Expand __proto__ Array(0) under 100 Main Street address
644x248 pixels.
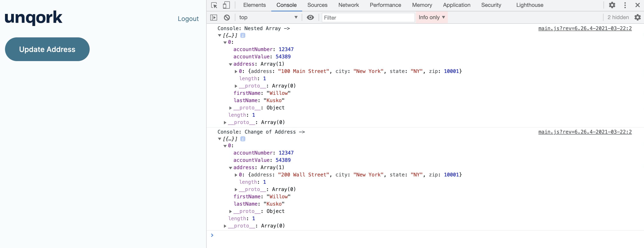pos(236,86)
